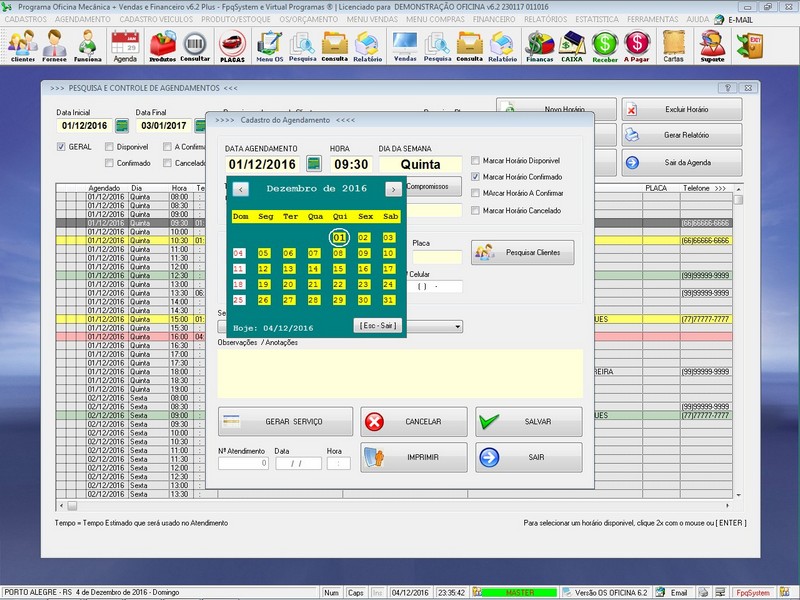The image size is (800, 600).
Task: Click the Pesquisar Clientes button
Action: [x=522, y=253]
